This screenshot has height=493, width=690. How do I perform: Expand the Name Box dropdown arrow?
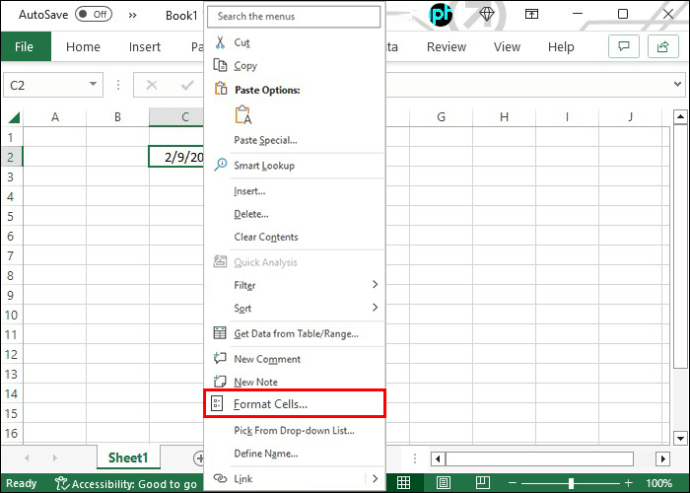pyautogui.click(x=93, y=86)
